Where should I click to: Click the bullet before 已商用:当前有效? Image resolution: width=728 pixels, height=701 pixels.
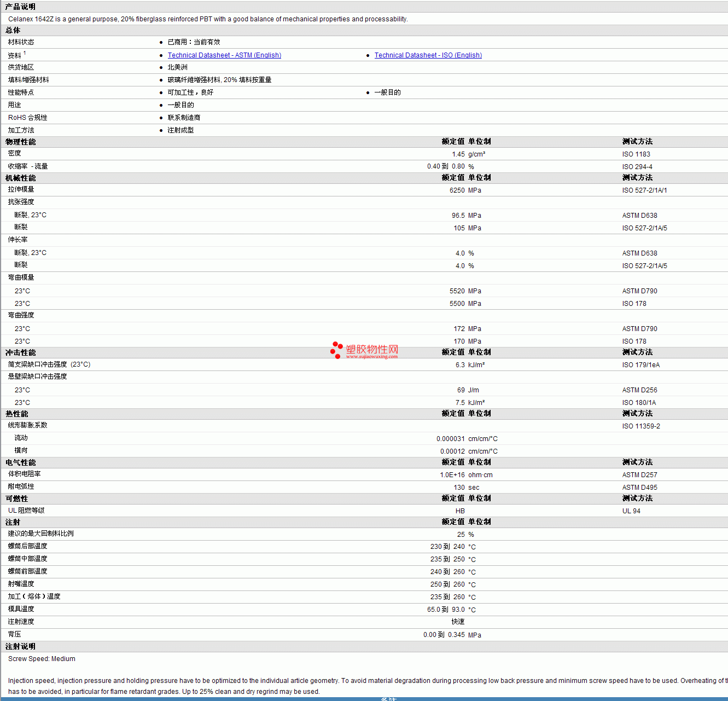pyautogui.click(x=161, y=42)
